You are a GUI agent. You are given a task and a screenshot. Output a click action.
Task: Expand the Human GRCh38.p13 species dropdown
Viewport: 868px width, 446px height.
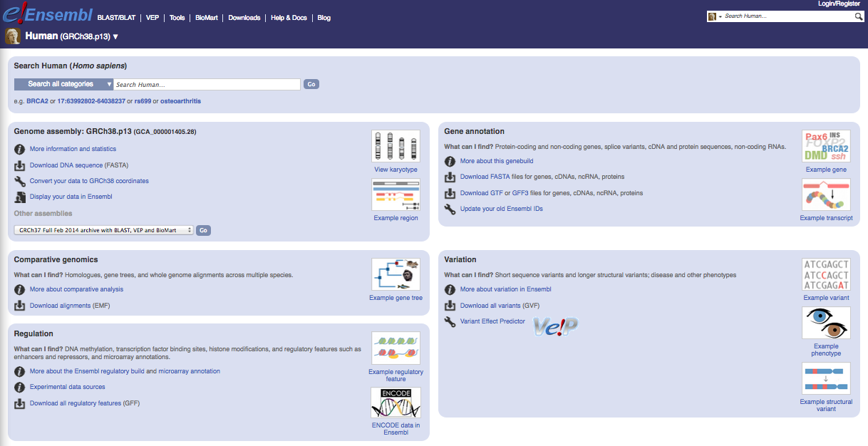point(115,36)
